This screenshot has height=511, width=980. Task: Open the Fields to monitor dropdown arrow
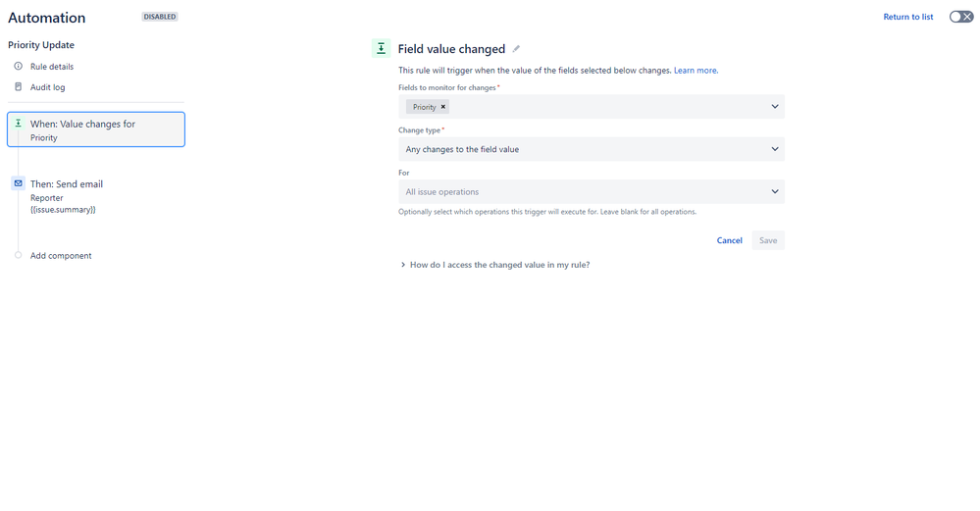[x=774, y=107]
